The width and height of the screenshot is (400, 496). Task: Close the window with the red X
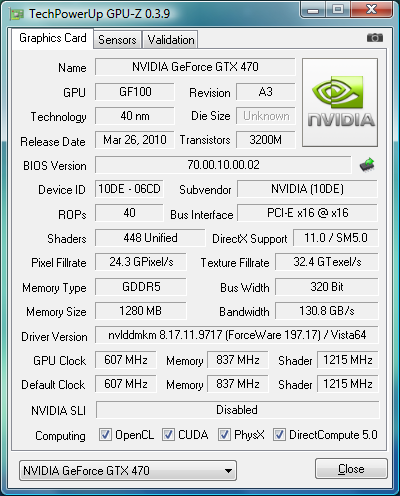(371, 10)
